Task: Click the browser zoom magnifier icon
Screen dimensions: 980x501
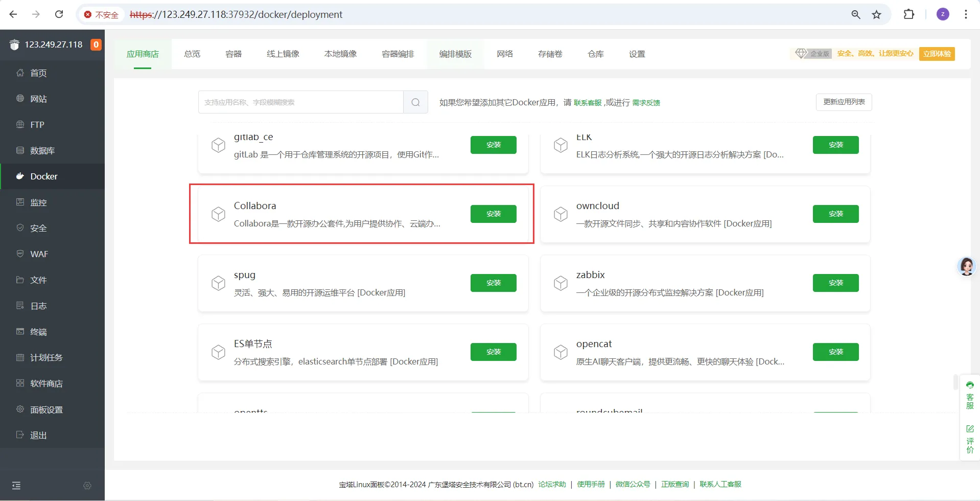Action: pyautogui.click(x=856, y=14)
